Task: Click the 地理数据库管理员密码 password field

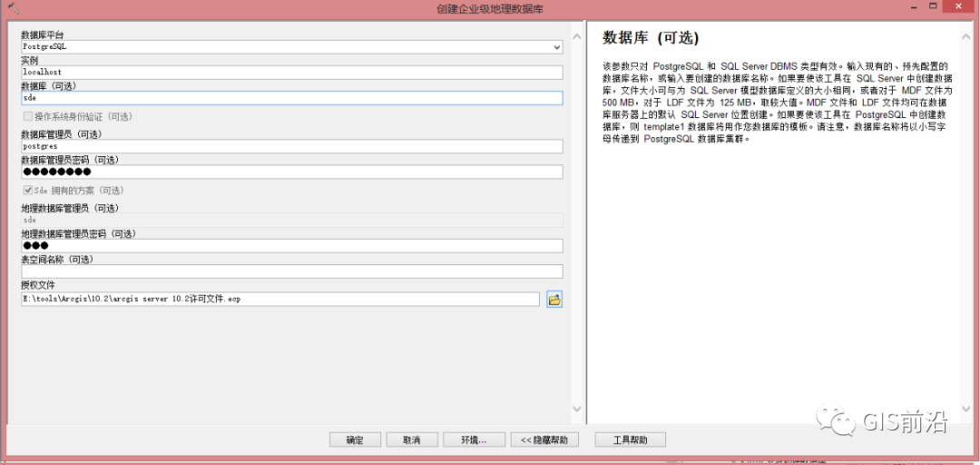Action: 292,246
